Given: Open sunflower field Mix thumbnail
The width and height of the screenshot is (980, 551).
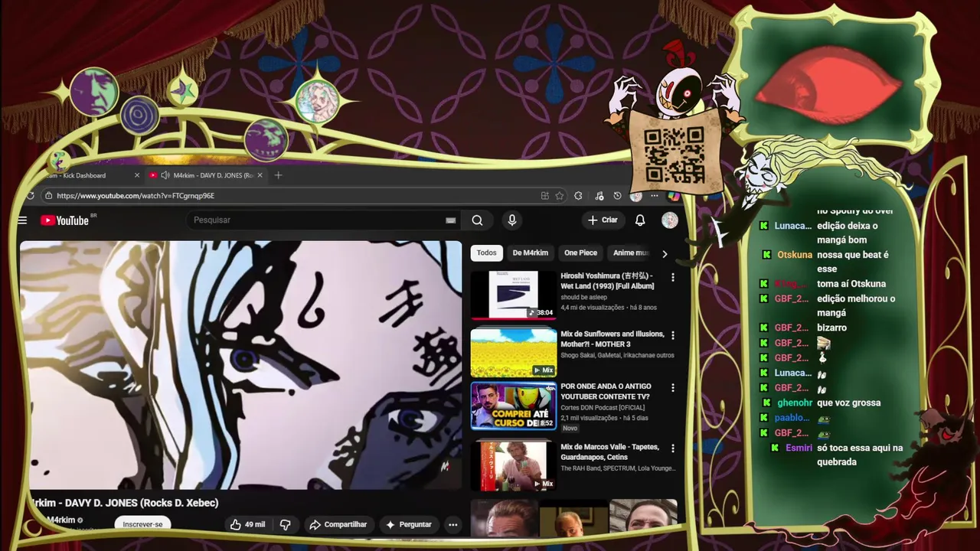Looking at the screenshot, I should coord(513,353).
